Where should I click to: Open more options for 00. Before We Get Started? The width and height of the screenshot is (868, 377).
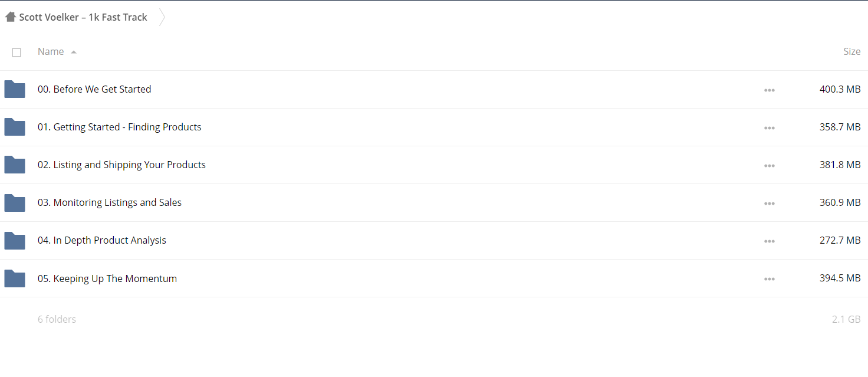[770, 90]
